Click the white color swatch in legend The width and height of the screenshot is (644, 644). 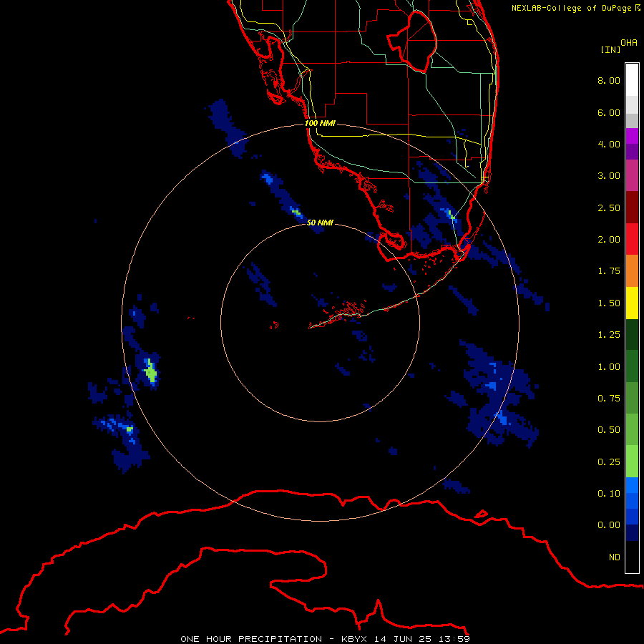coord(632,79)
